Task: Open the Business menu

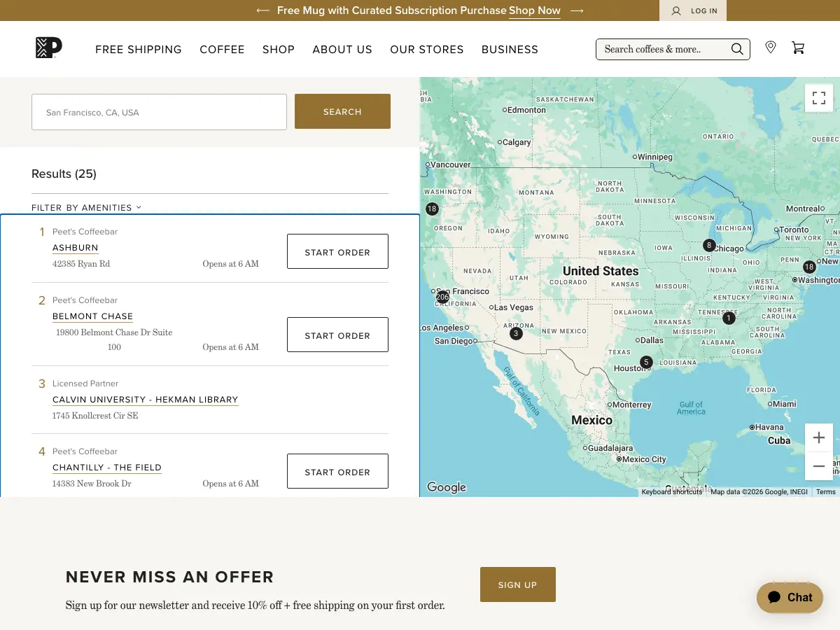Action: coord(510,50)
